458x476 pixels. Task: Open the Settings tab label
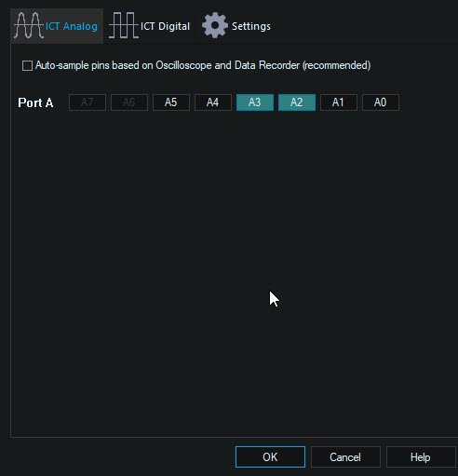coord(251,26)
